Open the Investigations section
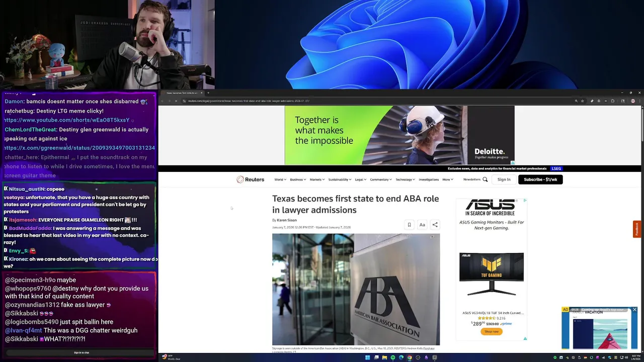The image size is (644, 362). point(429,179)
